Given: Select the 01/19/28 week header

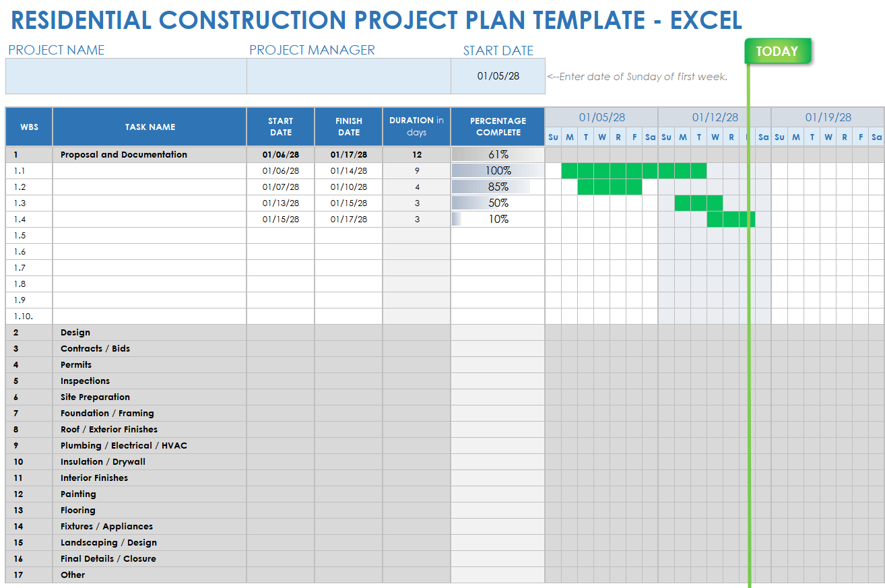Looking at the screenshot, I should (828, 117).
